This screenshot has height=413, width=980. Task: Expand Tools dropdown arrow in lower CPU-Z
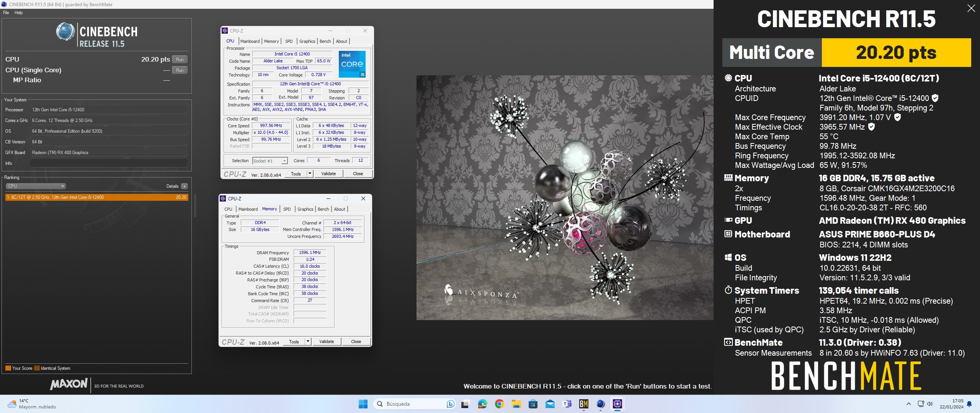(x=308, y=341)
